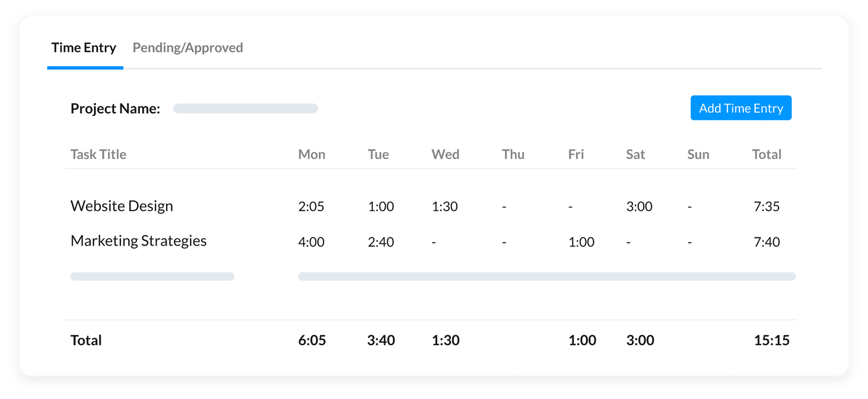868x399 pixels.
Task: Click the Mon column header
Action: 311,155
